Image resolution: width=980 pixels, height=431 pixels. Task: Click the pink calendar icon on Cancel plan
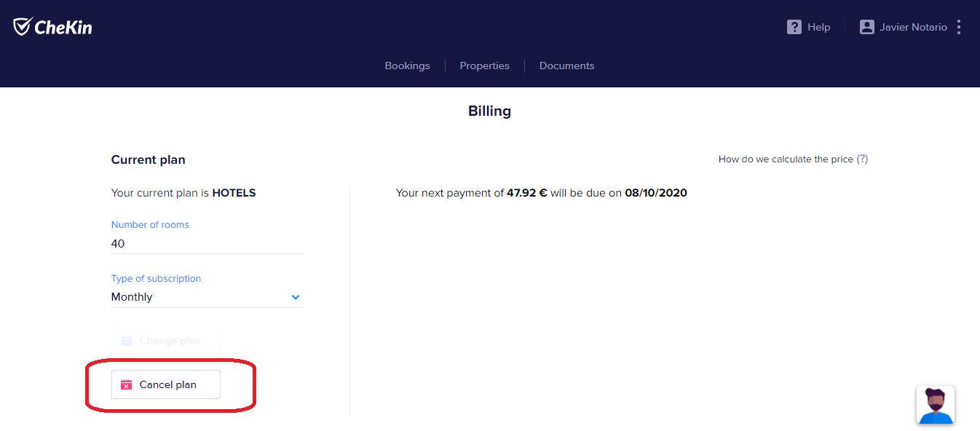pyautogui.click(x=127, y=384)
